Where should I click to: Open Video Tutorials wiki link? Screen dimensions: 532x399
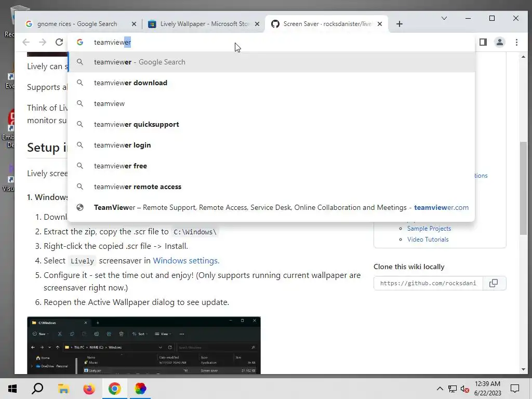(428, 239)
